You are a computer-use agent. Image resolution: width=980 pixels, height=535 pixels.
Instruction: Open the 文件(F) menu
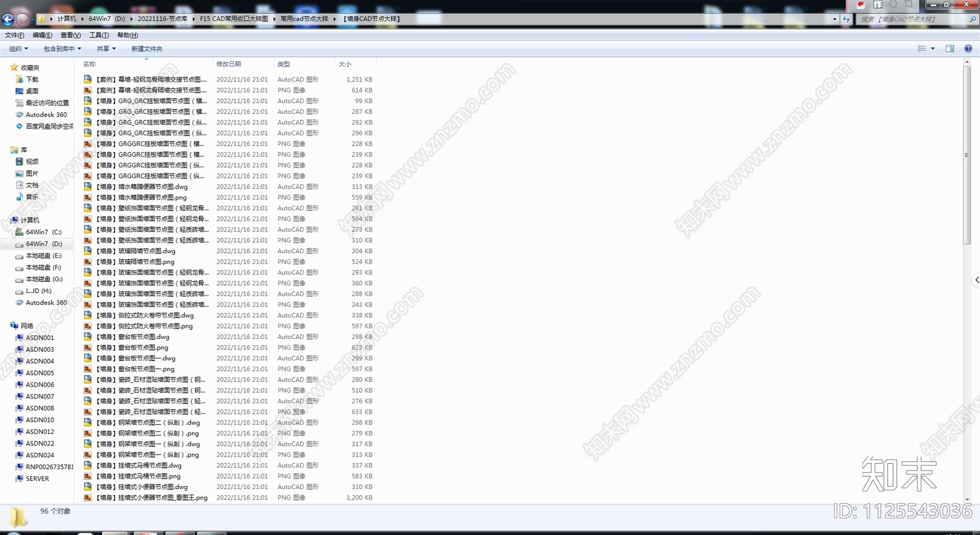coord(15,35)
